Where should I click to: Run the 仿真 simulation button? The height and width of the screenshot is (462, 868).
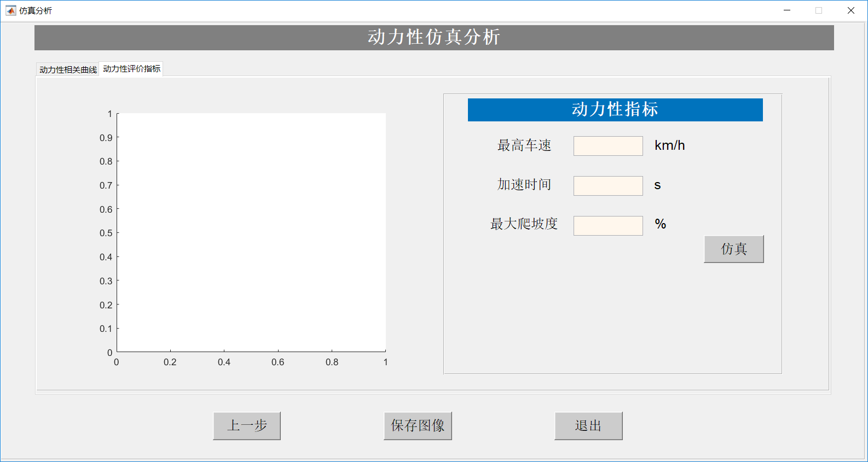pyautogui.click(x=734, y=249)
